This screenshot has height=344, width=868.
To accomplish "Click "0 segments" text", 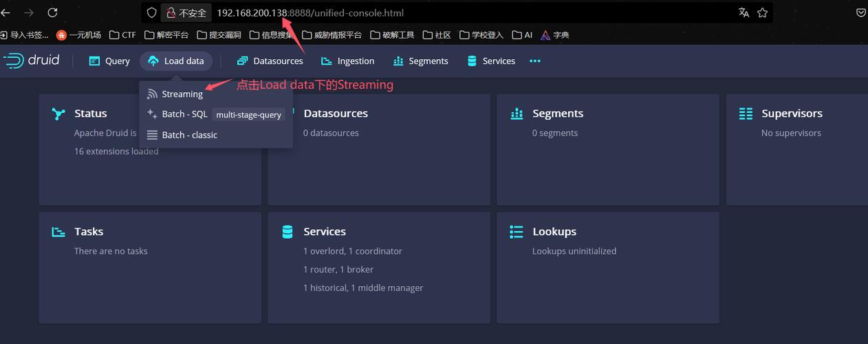I will [555, 133].
